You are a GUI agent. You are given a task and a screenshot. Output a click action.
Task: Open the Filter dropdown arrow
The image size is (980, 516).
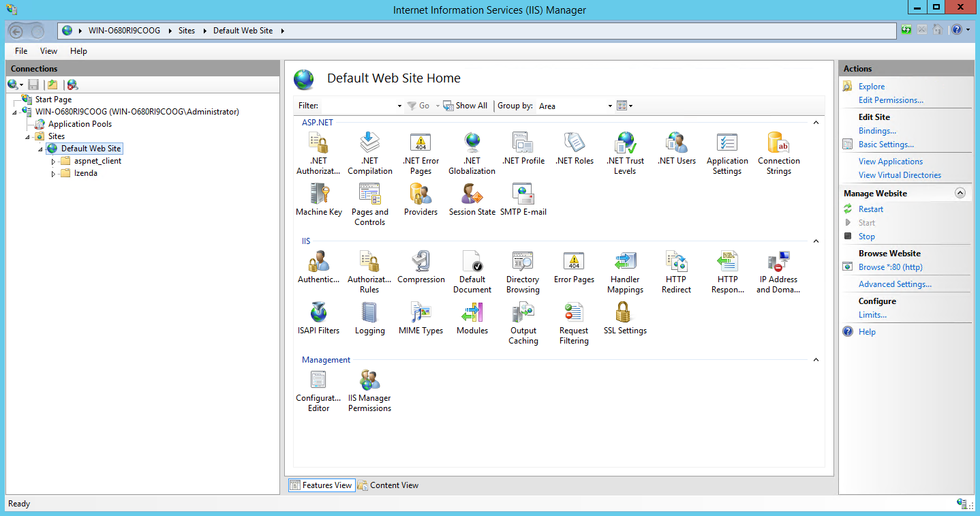[x=399, y=106]
